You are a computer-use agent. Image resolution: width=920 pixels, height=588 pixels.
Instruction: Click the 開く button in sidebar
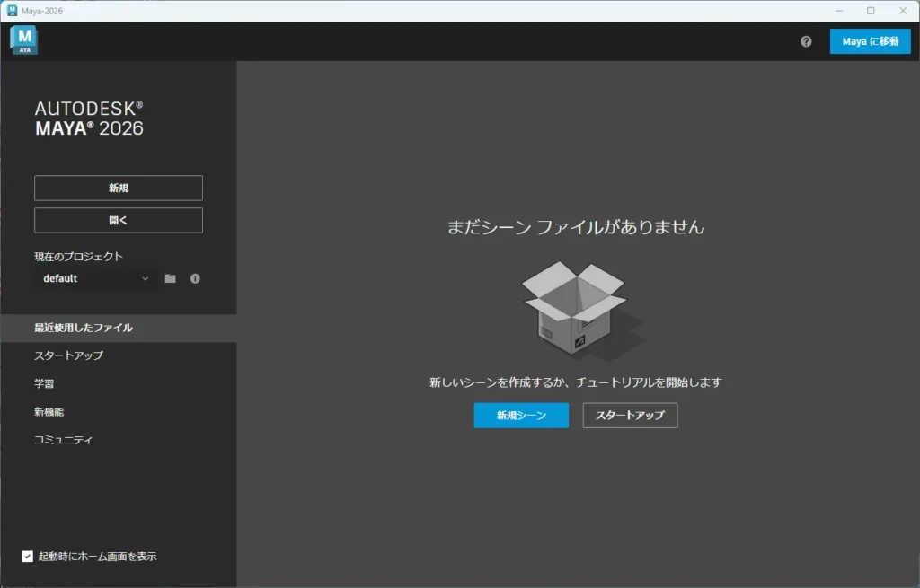119,220
